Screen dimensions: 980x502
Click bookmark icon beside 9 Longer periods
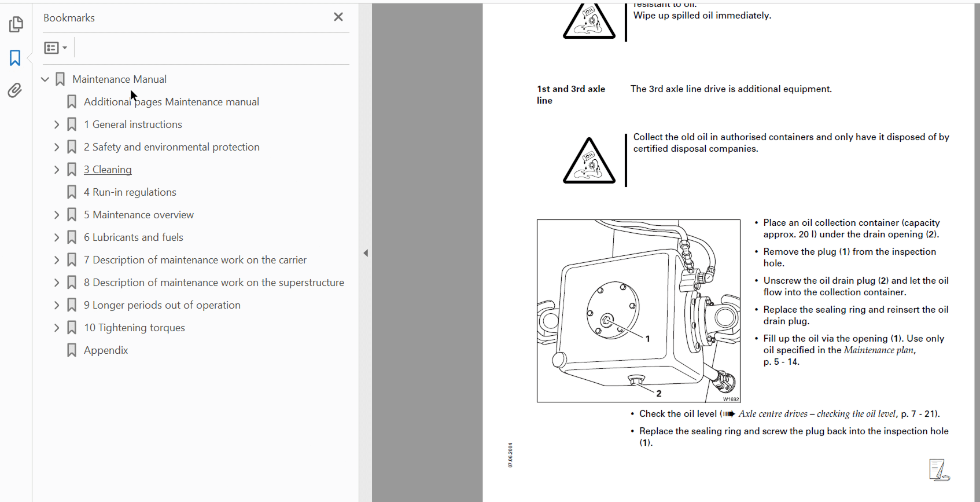pos(72,305)
